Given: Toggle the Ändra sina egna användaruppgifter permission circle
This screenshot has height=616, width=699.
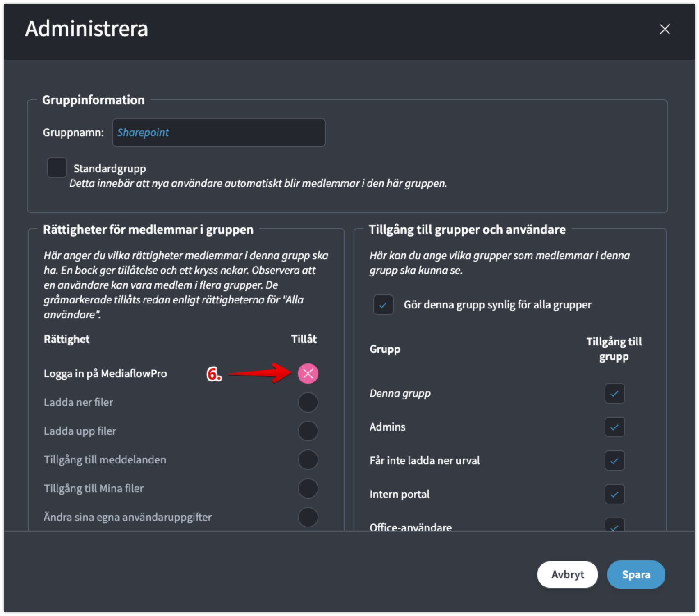Looking at the screenshot, I should coord(308,517).
